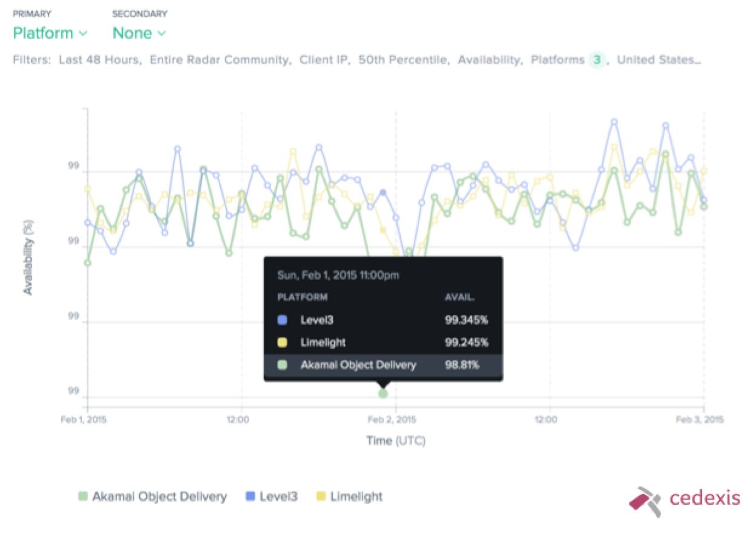Click the yellow Limelight swatch in the legend
This screenshot has height=535, width=756.
pos(321,497)
